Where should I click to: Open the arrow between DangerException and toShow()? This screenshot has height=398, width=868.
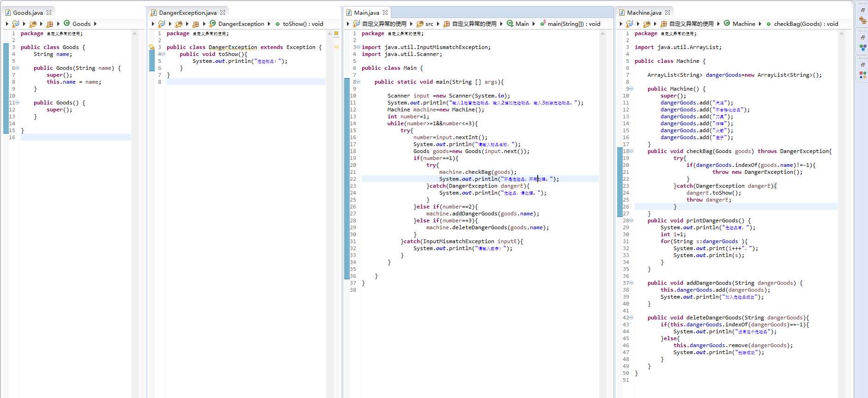point(269,24)
